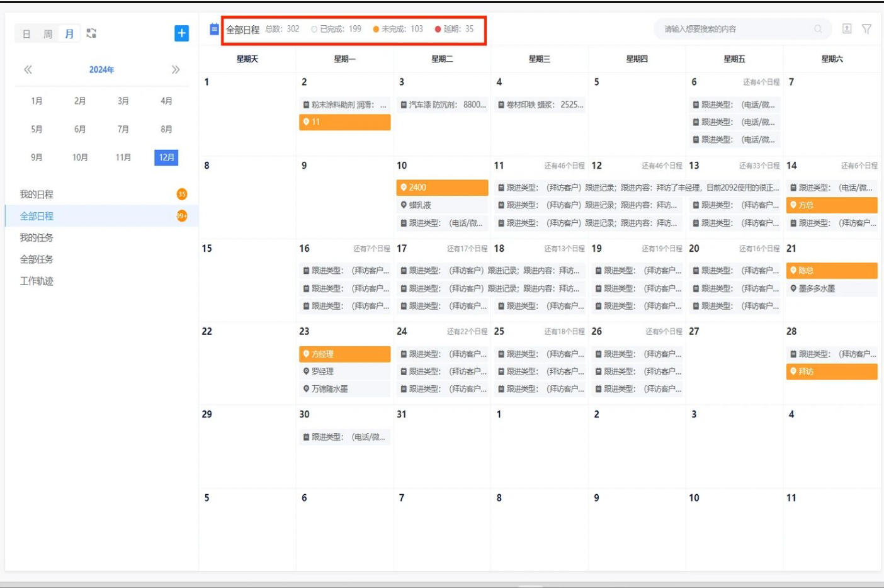The image size is (884, 588).
Task: Open the orange 陈总 event on day 21
Action: (832, 271)
